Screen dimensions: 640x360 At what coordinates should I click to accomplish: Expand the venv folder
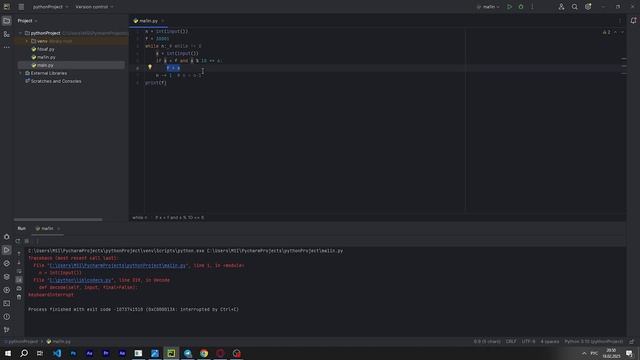(x=27, y=41)
